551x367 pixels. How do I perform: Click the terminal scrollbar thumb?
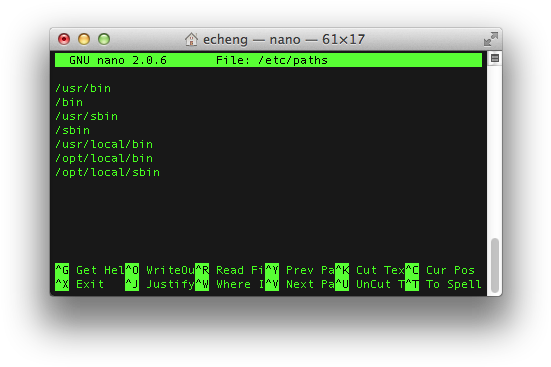click(x=495, y=265)
